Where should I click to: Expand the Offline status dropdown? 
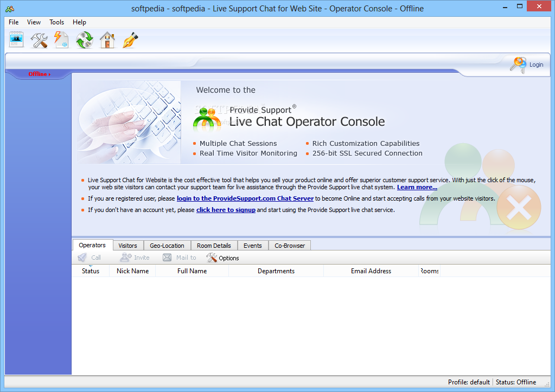click(x=39, y=74)
